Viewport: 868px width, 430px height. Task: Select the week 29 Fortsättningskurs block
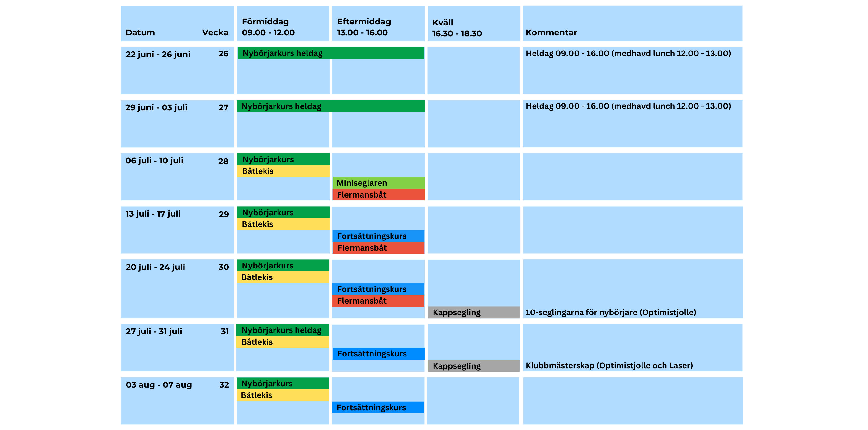click(378, 236)
